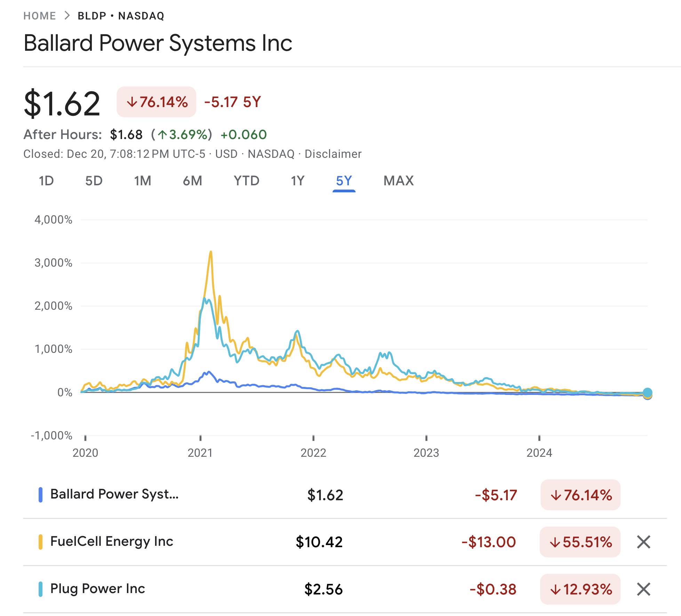Switch chart to 5D range

94,181
